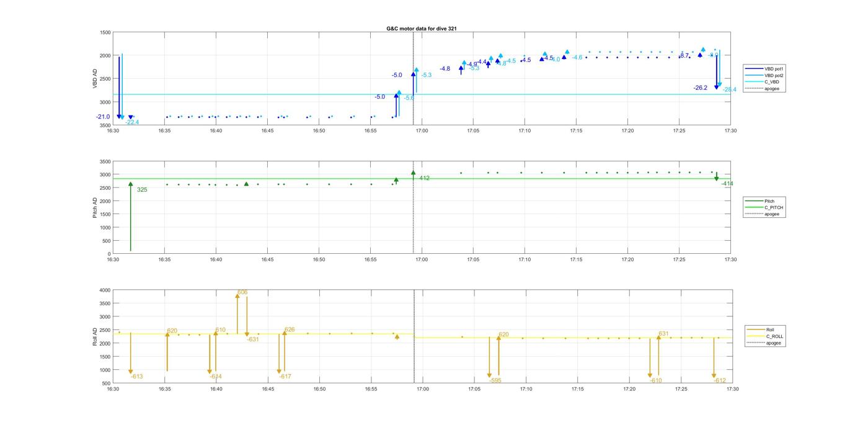Click the "-22.4" value label in VBD plot
The image size is (868, 430).
point(131,122)
